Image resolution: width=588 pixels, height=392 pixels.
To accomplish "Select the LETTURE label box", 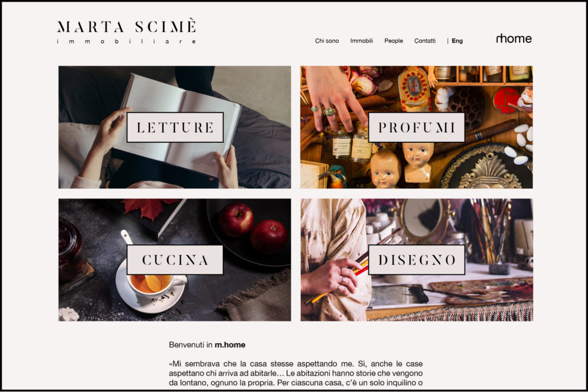I will pyautogui.click(x=175, y=127).
